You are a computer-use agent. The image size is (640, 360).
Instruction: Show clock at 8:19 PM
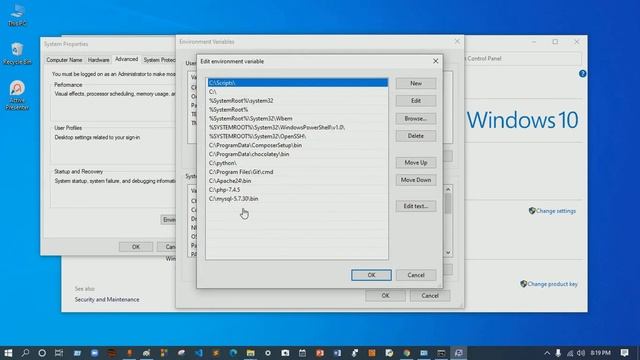coord(600,353)
